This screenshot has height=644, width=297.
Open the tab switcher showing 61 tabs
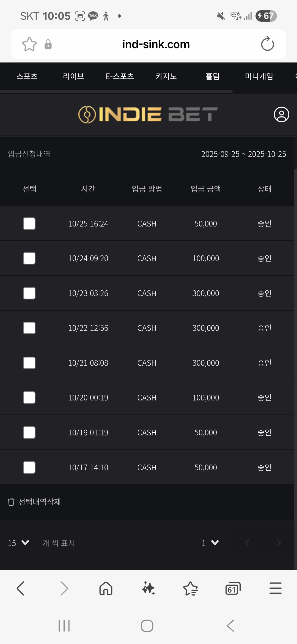(x=233, y=588)
